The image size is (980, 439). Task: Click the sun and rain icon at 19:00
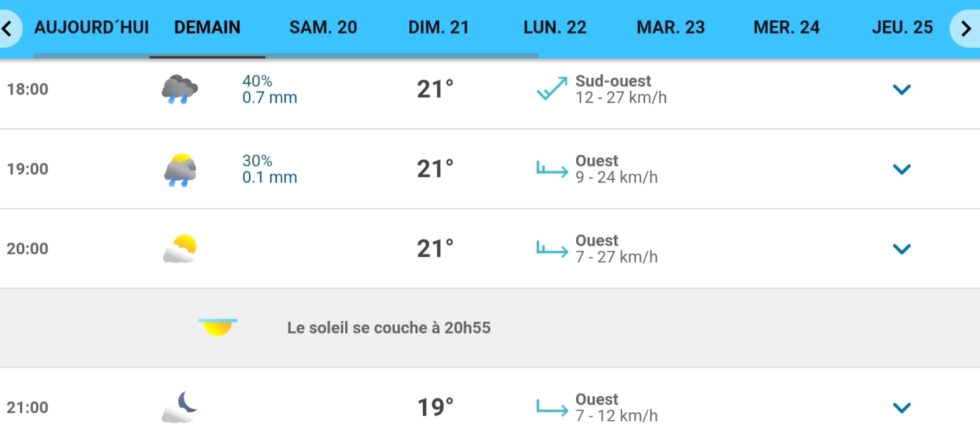point(180,170)
